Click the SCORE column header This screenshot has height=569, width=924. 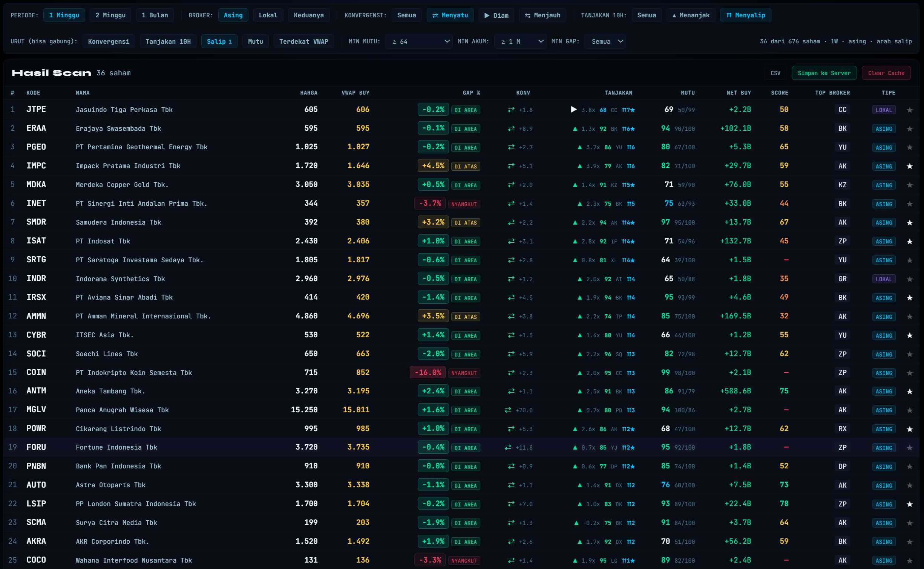click(x=780, y=93)
